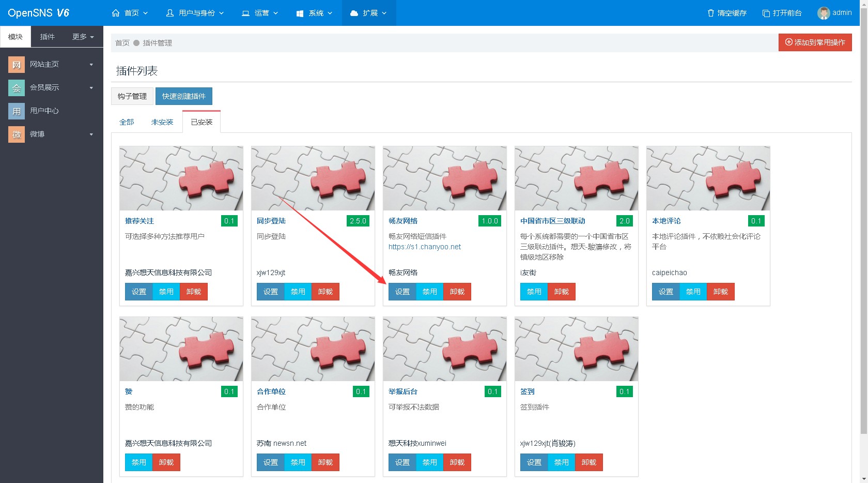Expand 网站主页 sidebar arrow

(91, 65)
